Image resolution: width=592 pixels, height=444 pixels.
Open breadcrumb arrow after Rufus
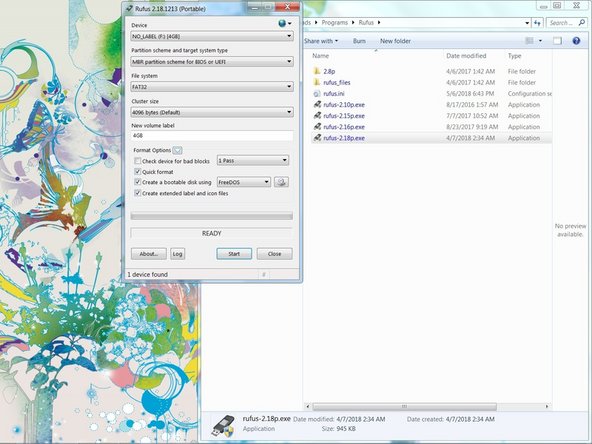[379, 23]
